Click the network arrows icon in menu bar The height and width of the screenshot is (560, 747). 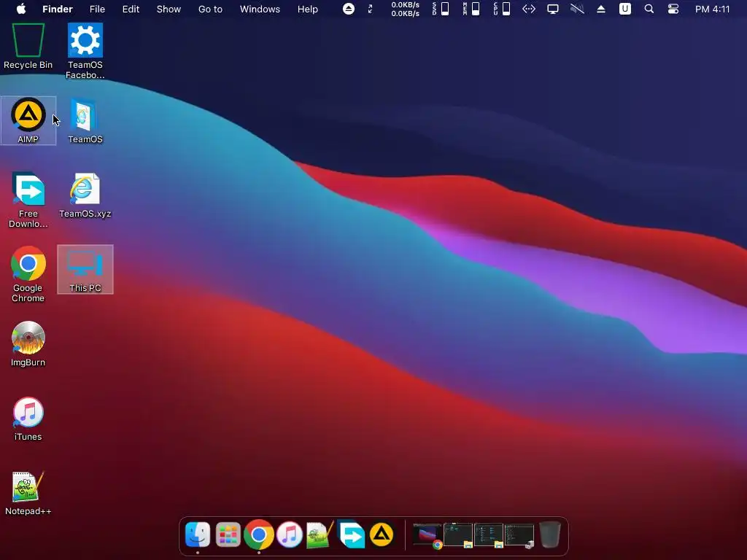tap(529, 9)
